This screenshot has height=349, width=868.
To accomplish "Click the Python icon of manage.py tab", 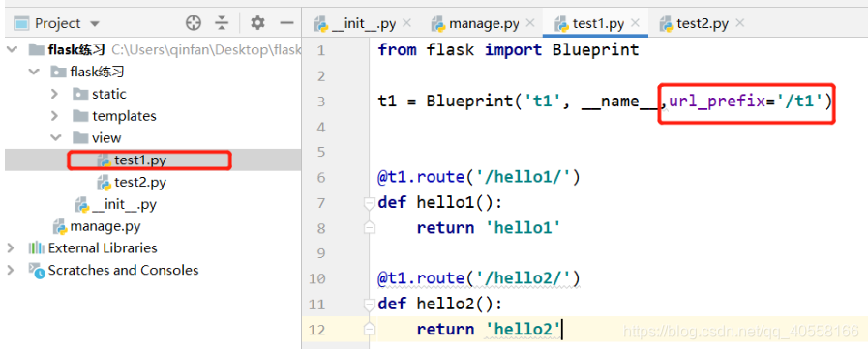I will tap(438, 24).
